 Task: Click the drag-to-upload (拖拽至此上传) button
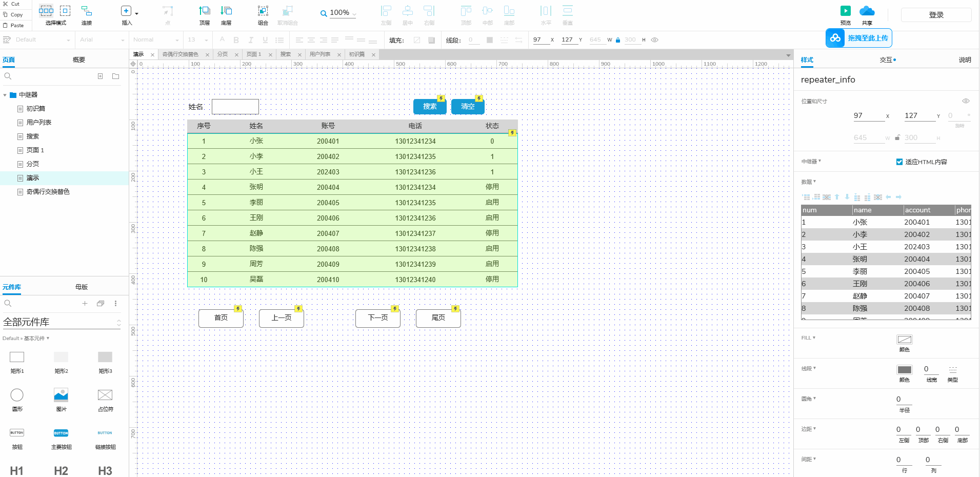click(x=859, y=38)
